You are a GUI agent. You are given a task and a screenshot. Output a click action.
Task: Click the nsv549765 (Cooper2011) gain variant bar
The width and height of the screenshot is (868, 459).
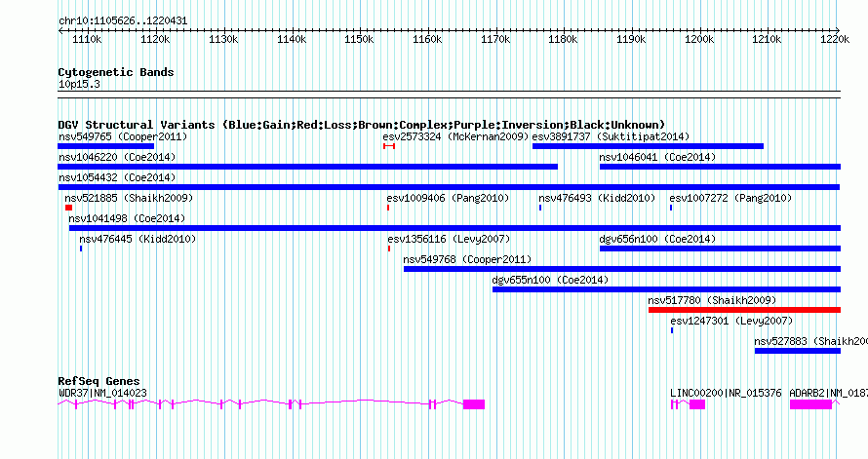[105, 146]
